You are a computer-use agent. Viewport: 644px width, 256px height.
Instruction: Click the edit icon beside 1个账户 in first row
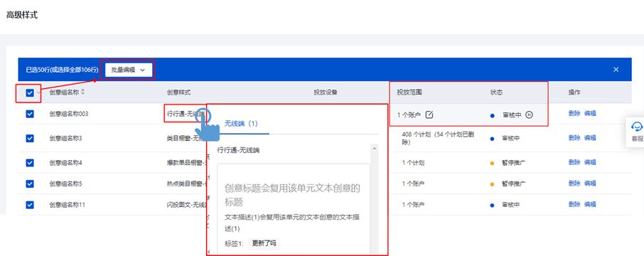pyautogui.click(x=429, y=114)
